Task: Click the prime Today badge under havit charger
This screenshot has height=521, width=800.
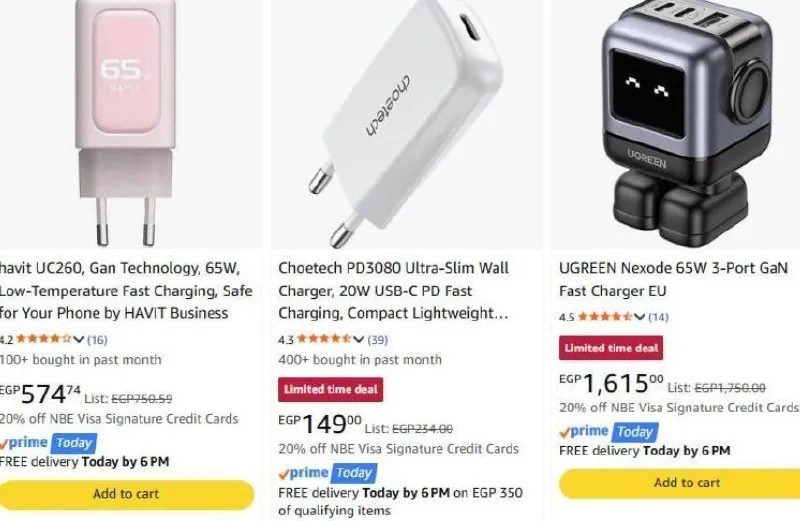Action: (x=48, y=442)
